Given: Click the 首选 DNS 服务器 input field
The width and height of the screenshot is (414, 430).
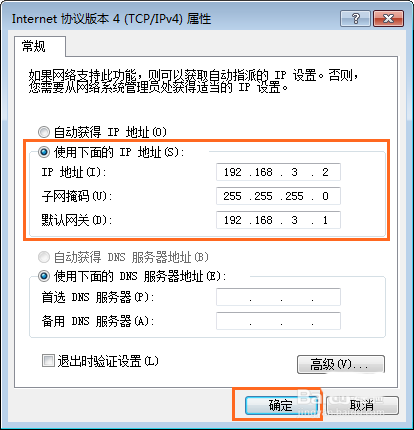Looking at the screenshot, I should 278,297.
